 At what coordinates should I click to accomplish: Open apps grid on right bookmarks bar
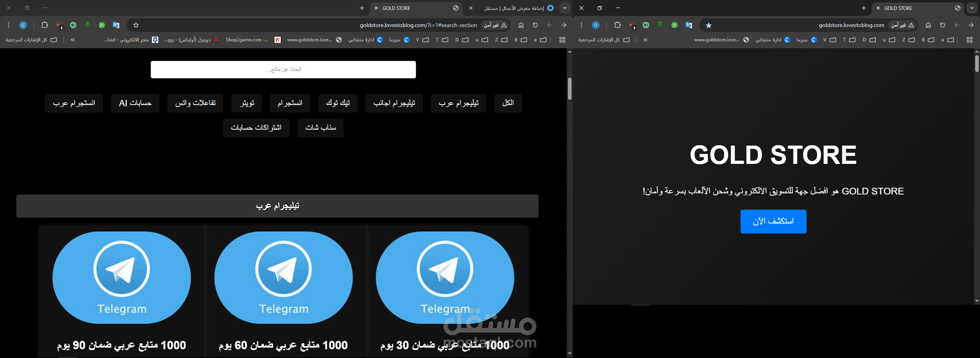pyautogui.click(x=970, y=40)
